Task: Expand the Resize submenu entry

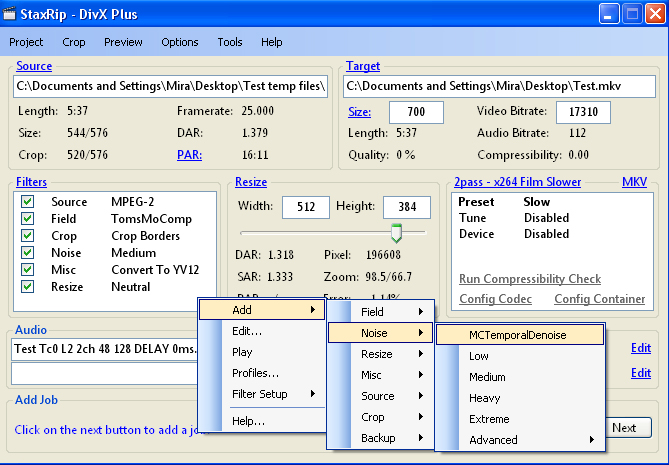Action: 381,354
